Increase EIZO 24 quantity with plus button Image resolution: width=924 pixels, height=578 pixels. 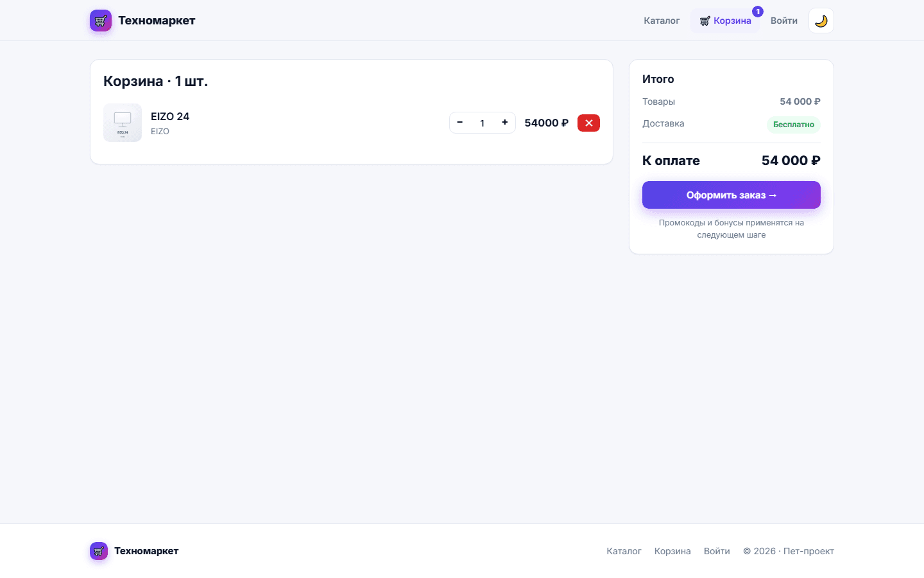(x=505, y=123)
